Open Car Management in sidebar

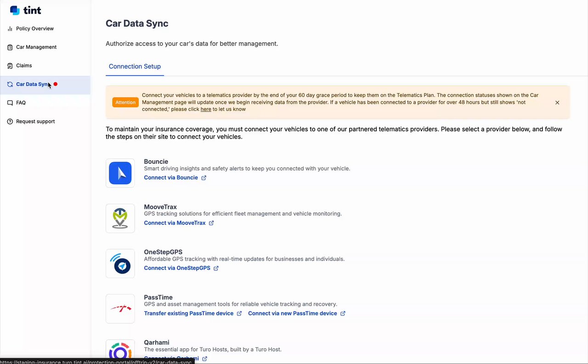(x=36, y=47)
